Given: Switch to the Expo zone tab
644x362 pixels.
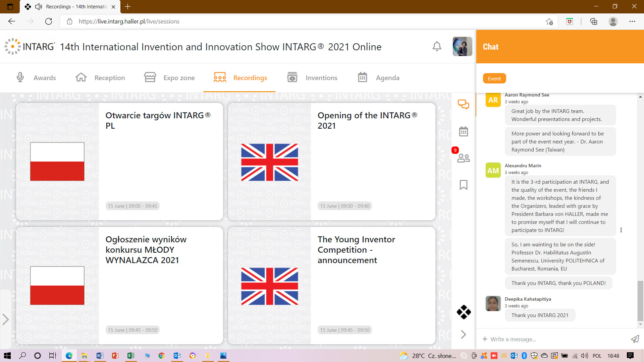Looking at the screenshot, I should pyautogui.click(x=169, y=78).
